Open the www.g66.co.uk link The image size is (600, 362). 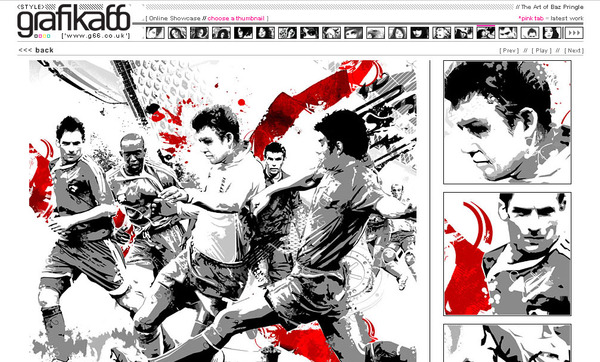click(x=96, y=36)
